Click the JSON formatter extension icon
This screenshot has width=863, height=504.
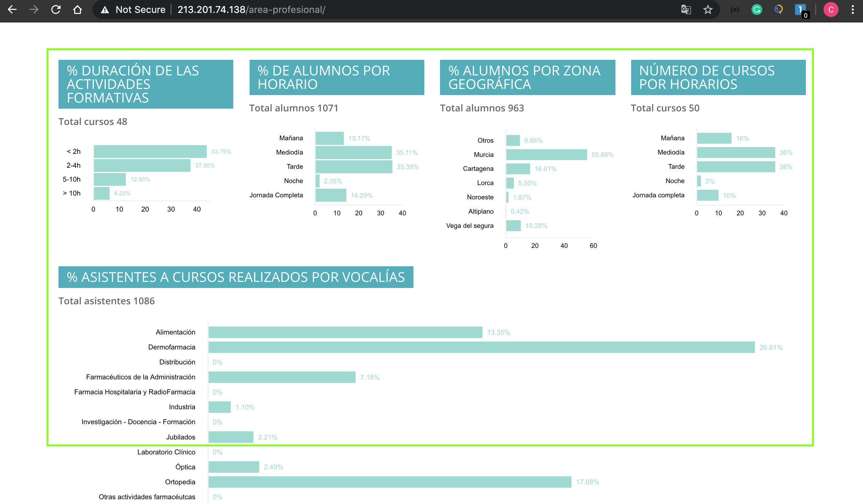(734, 10)
